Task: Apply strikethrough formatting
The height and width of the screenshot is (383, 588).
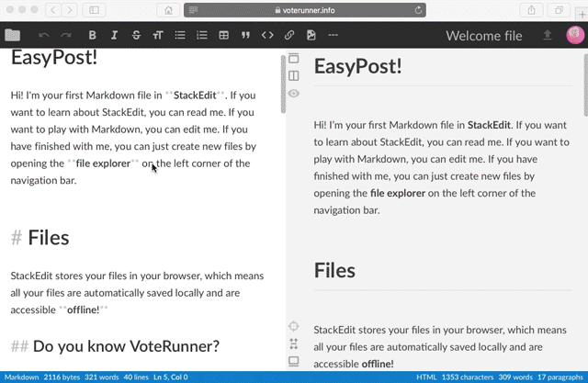Action: [136, 35]
